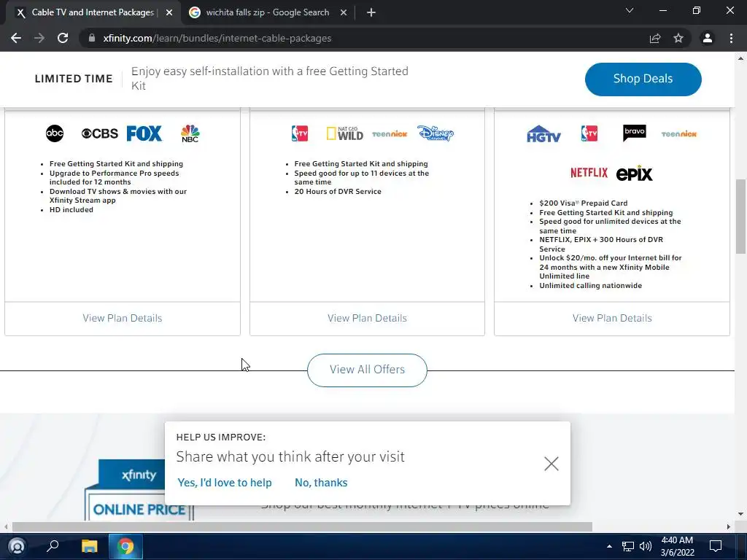Click the horizontal scrollbar thumb

(302, 526)
